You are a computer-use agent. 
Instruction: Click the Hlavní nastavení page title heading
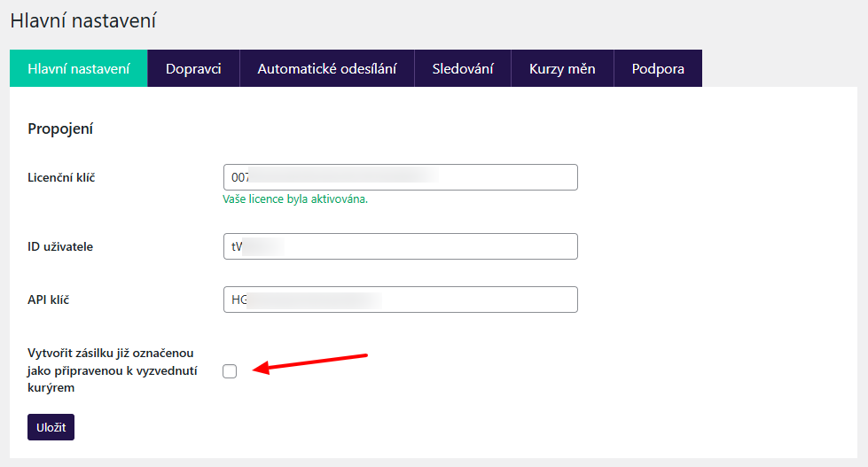[x=82, y=19]
